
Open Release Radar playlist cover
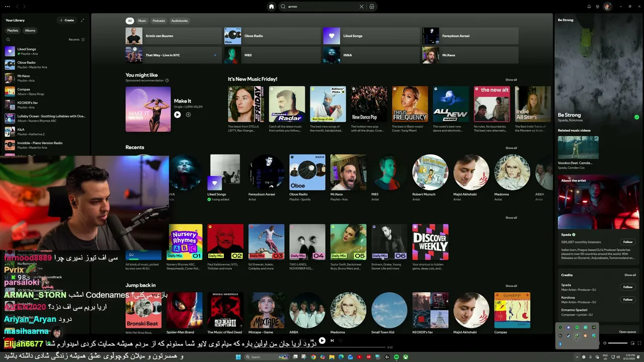click(x=287, y=104)
